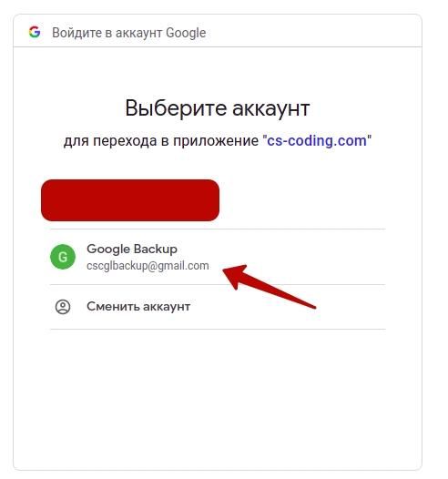Click the word Google in the header title

(x=187, y=33)
